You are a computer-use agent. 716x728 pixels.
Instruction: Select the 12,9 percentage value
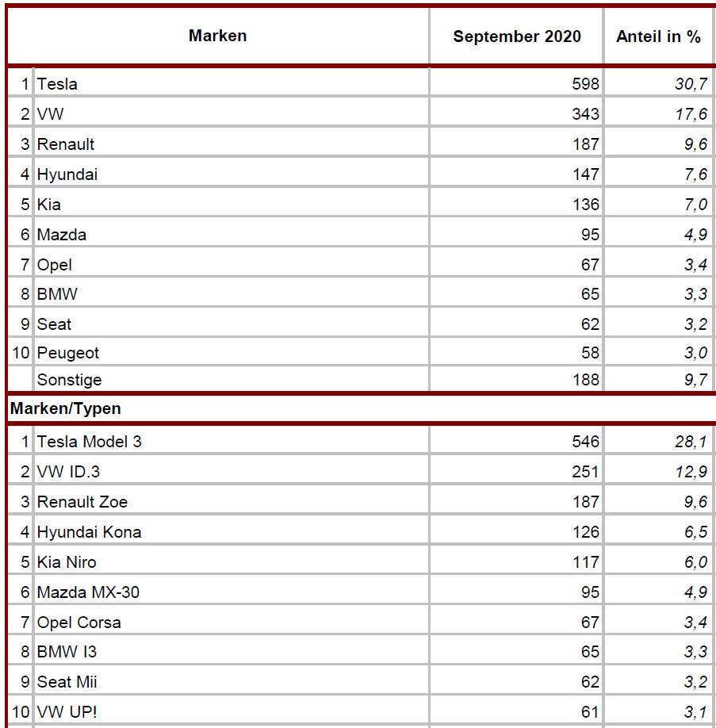(691, 472)
